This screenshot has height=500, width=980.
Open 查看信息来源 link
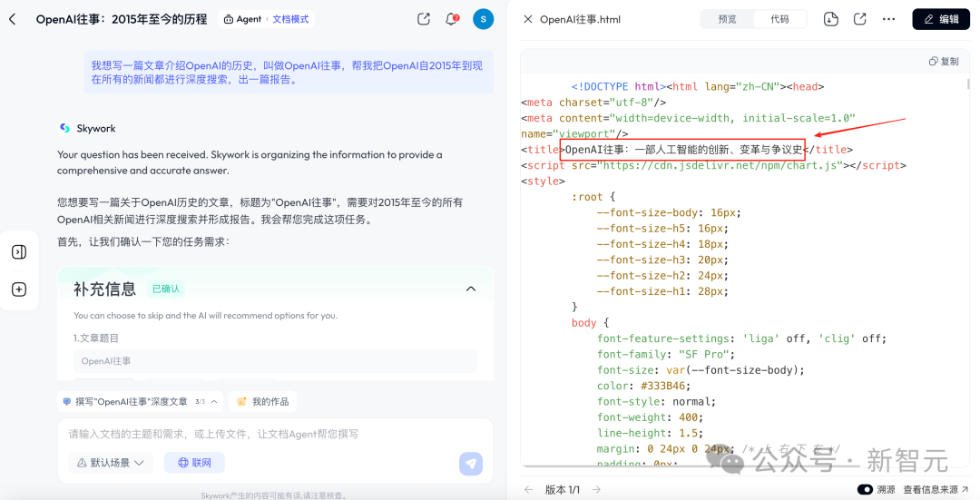pos(936,489)
